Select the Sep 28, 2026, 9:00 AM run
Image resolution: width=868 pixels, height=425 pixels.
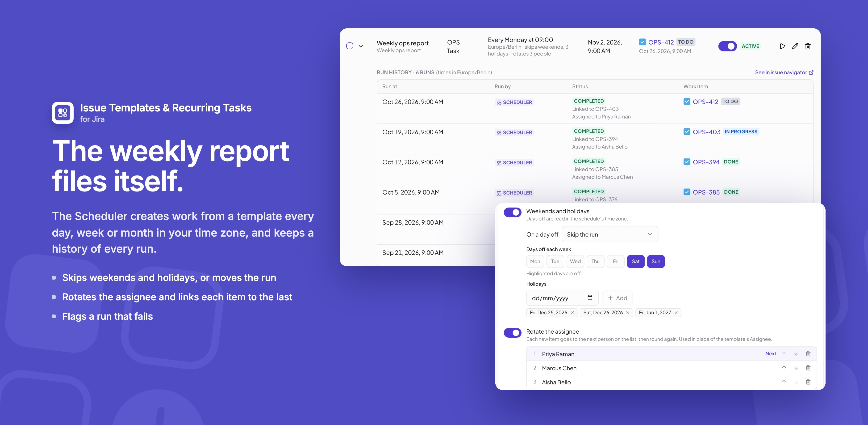click(x=413, y=223)
